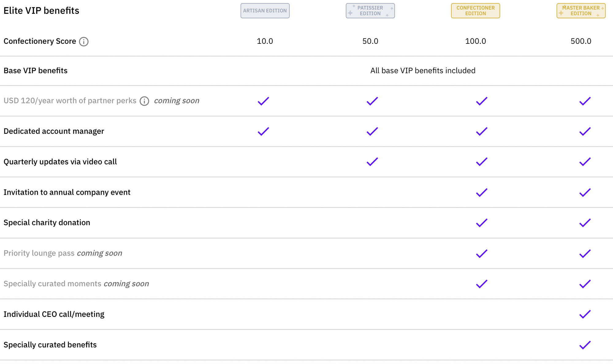Click the 500.0 confectionery score value
Screen dimensions: 613x364
point(581,41)
